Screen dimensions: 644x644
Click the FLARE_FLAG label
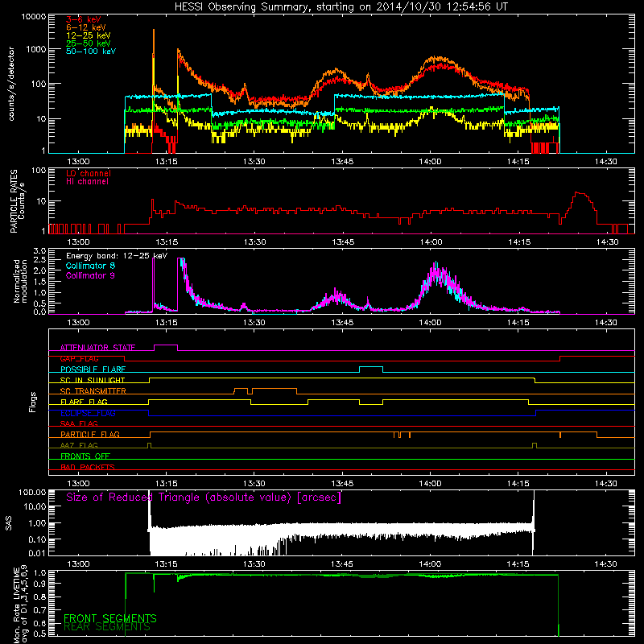coord(84,402)
